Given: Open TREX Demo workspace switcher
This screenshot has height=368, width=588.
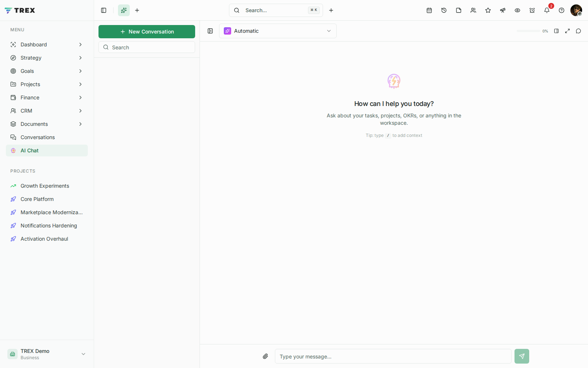Looking at the screenshot, I should 47,354.
